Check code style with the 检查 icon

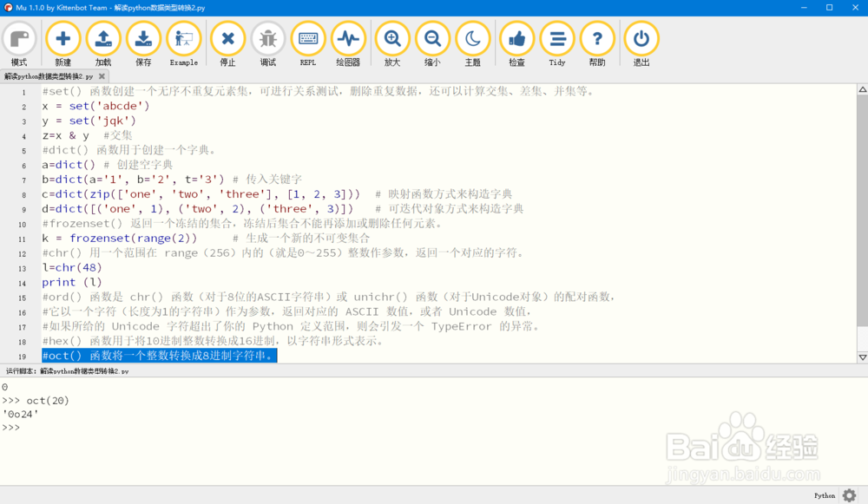[x=516, y=38]
